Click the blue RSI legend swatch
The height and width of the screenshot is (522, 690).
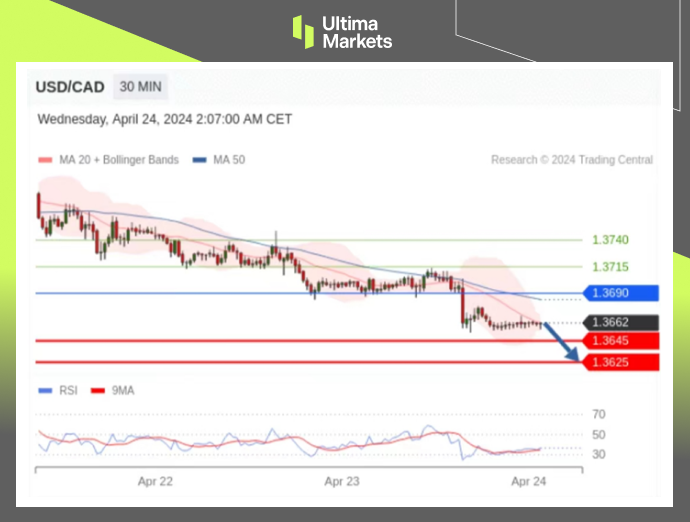(x=45, y=390)
